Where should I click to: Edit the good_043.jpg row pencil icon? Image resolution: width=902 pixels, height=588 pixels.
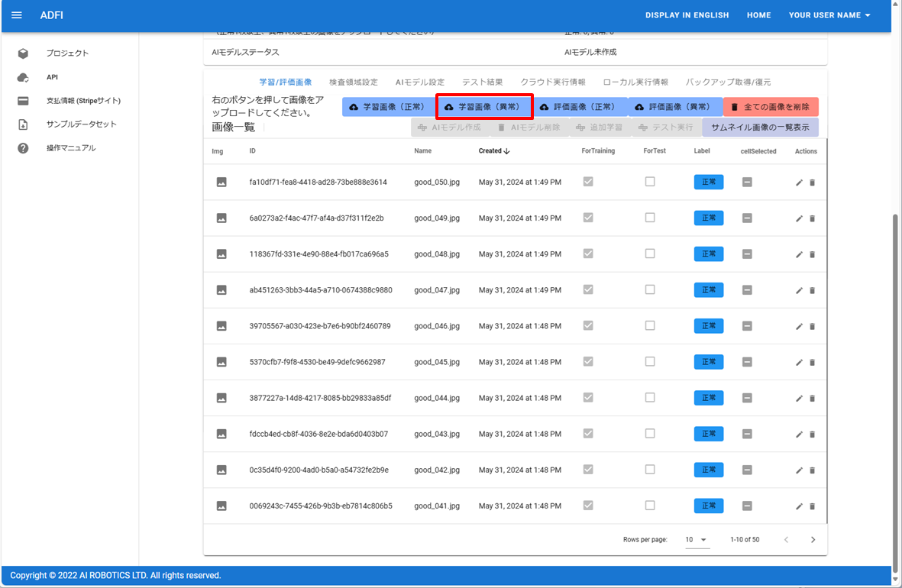tap(799, 435)
